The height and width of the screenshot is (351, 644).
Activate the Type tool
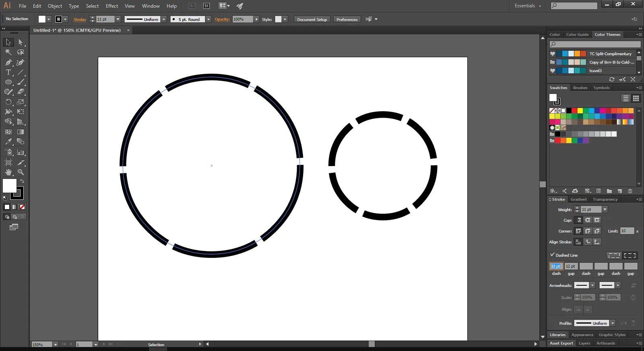(x=8, y=72)
